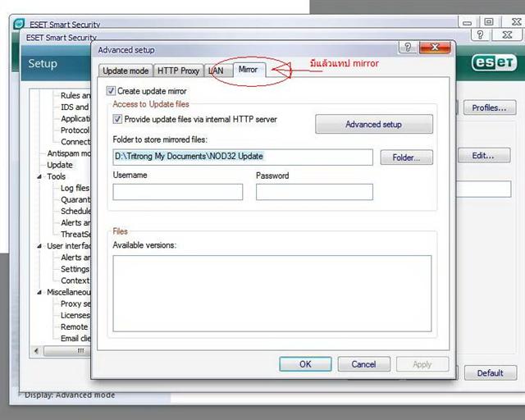Select ThreatSense tree item under Tools
This screenshot has width=525, height=420.
click(75, 234)
